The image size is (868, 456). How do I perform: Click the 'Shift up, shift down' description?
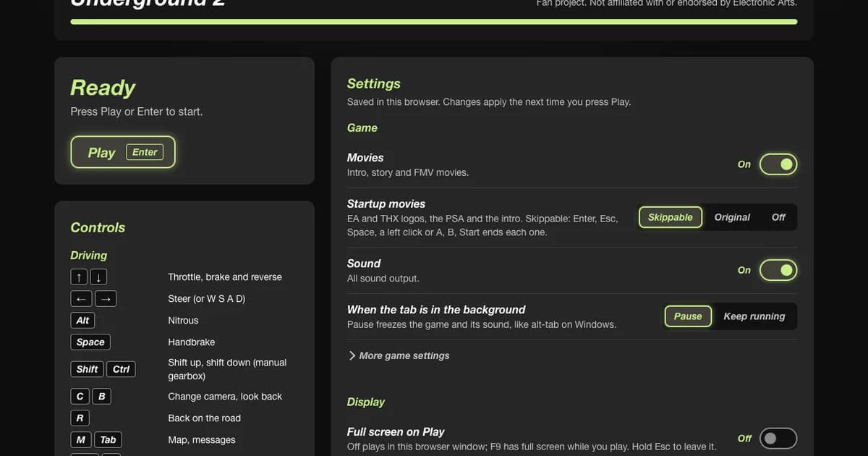227,369
